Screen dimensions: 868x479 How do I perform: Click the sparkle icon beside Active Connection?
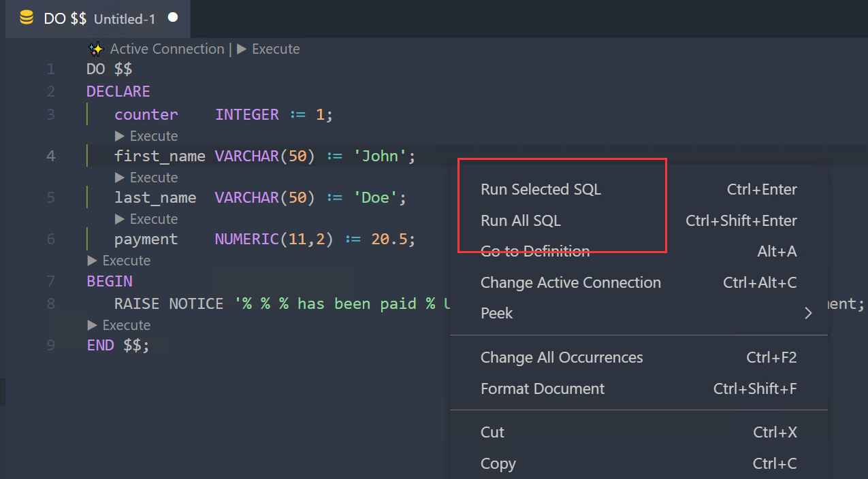[x=96, y=49]
